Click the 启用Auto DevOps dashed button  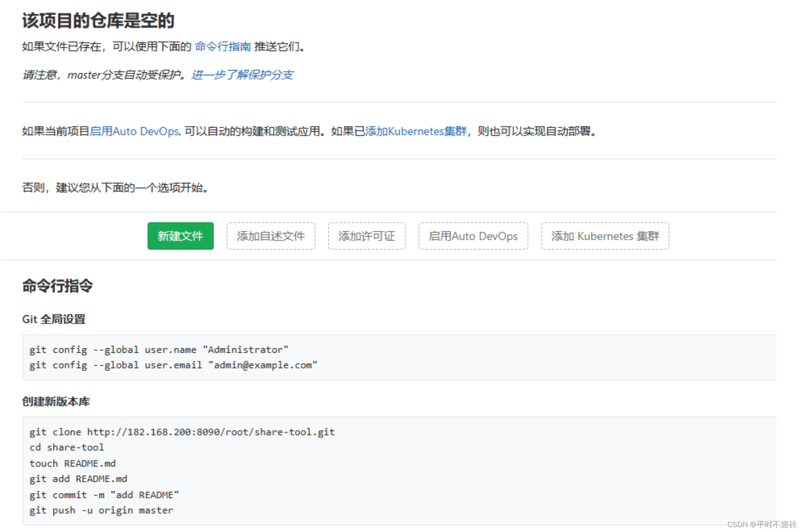coord(473,236)
